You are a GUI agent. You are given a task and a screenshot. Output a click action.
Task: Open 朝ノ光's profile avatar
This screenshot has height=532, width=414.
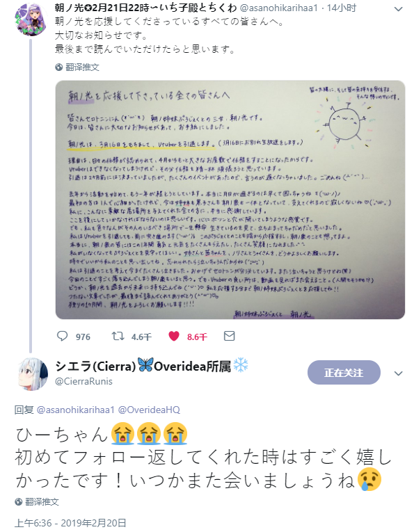tap(31, 19)
